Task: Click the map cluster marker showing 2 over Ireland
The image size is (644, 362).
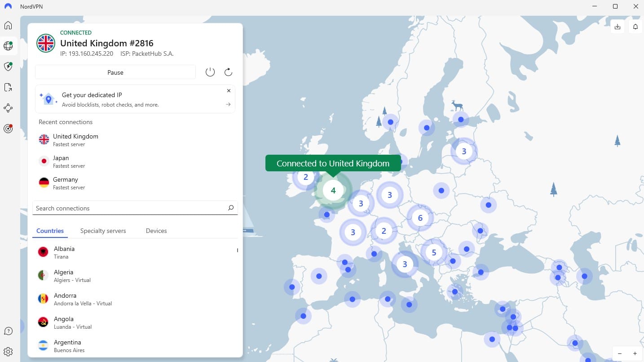Action: [x=306, y=177]
